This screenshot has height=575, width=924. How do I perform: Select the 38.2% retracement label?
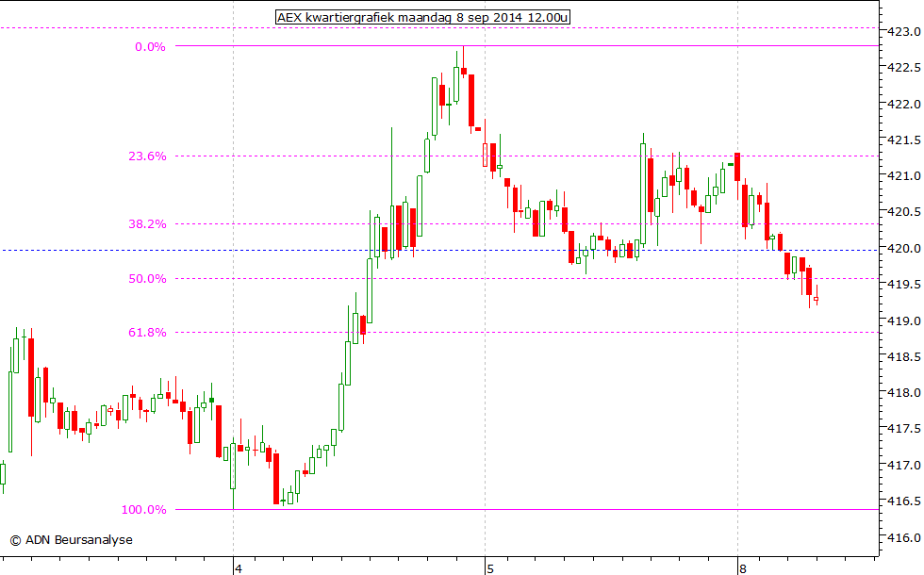click(148, 223)
